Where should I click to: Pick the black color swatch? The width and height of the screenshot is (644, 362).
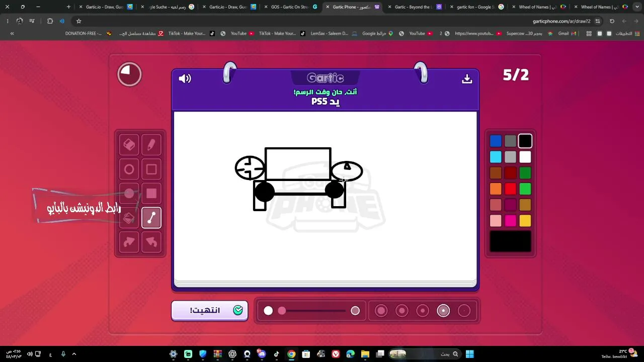[525, 141]
